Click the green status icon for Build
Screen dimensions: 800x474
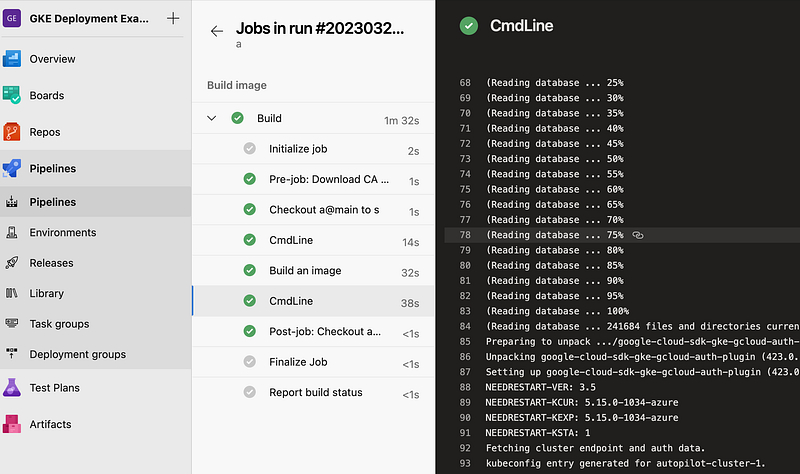coord(237,118)
